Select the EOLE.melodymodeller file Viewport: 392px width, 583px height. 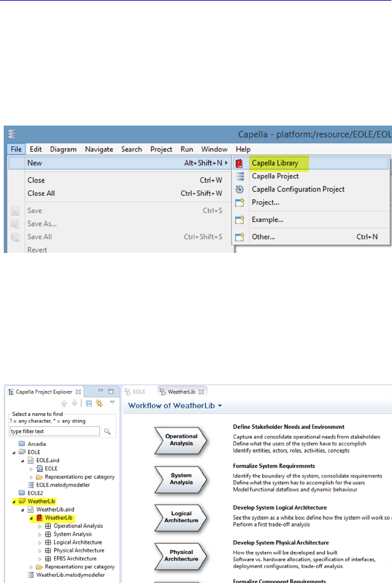point(63,485)
